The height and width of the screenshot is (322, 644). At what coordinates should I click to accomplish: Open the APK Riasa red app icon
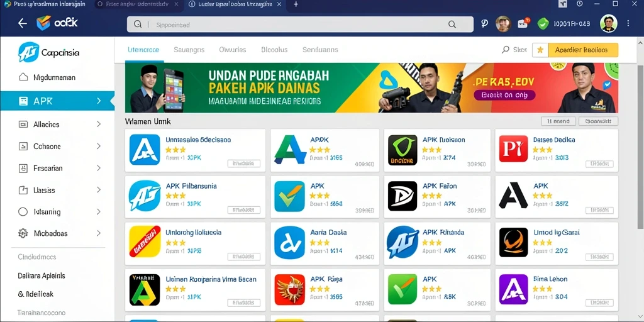pos(289,289)
